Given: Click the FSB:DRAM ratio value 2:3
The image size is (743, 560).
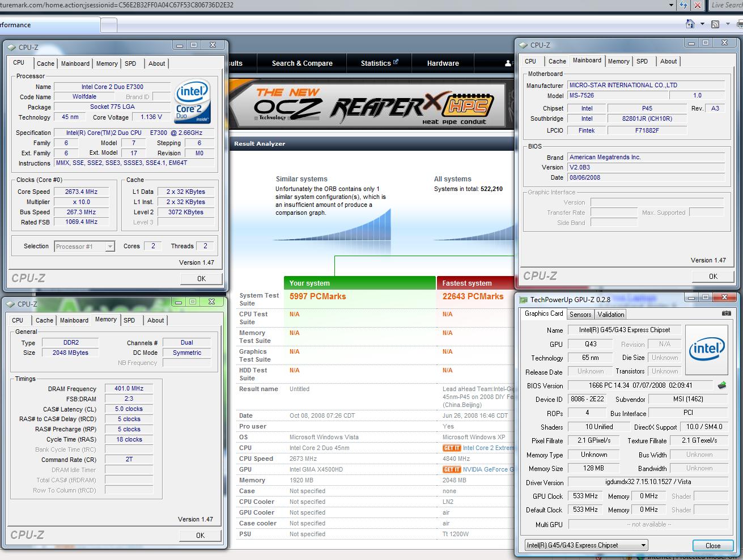Looking at the screenshot, I should [x=129, y=399].
